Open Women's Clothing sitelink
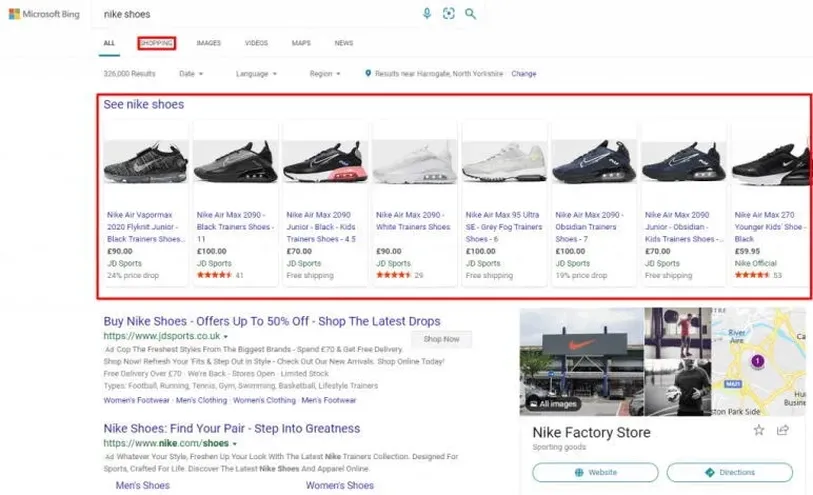The image size is (813, 495). [x=264, y=400]
